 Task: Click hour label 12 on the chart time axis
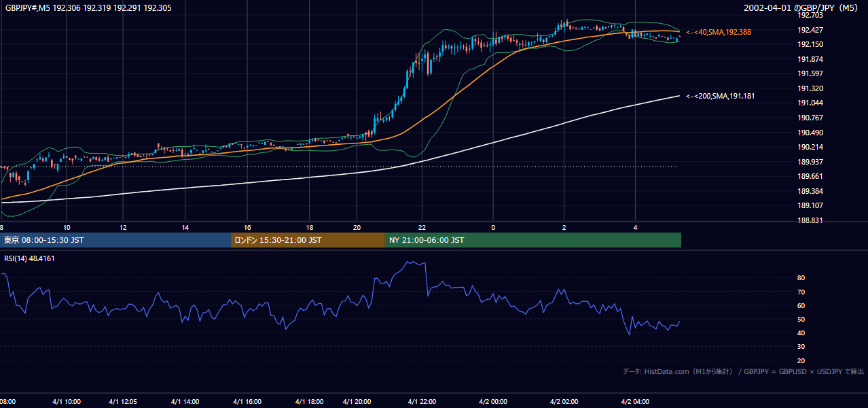click(123, 227)
